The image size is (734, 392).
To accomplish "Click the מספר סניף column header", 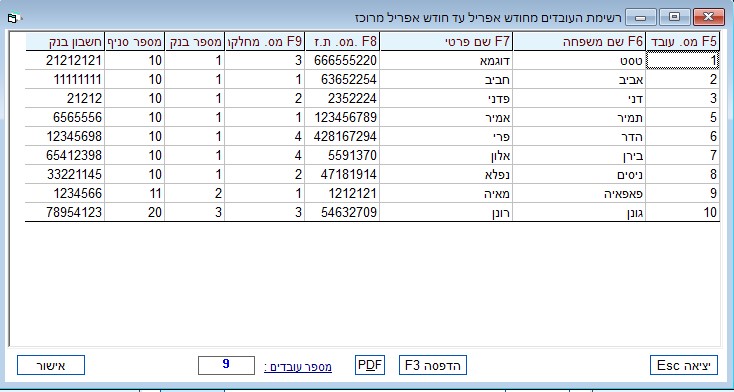I will pos(135,42).
